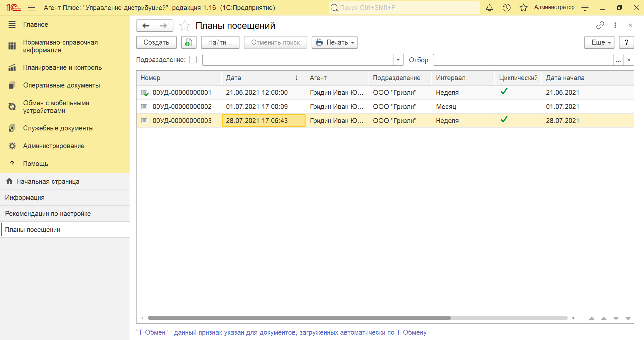Select date cell 28.07.2021 17:06:43
Screen dimensions: 644x340
264,121
